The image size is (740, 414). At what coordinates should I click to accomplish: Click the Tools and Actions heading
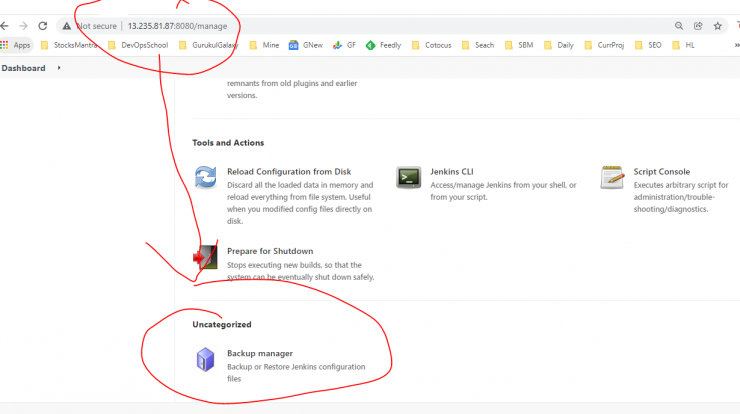point(228,143)
